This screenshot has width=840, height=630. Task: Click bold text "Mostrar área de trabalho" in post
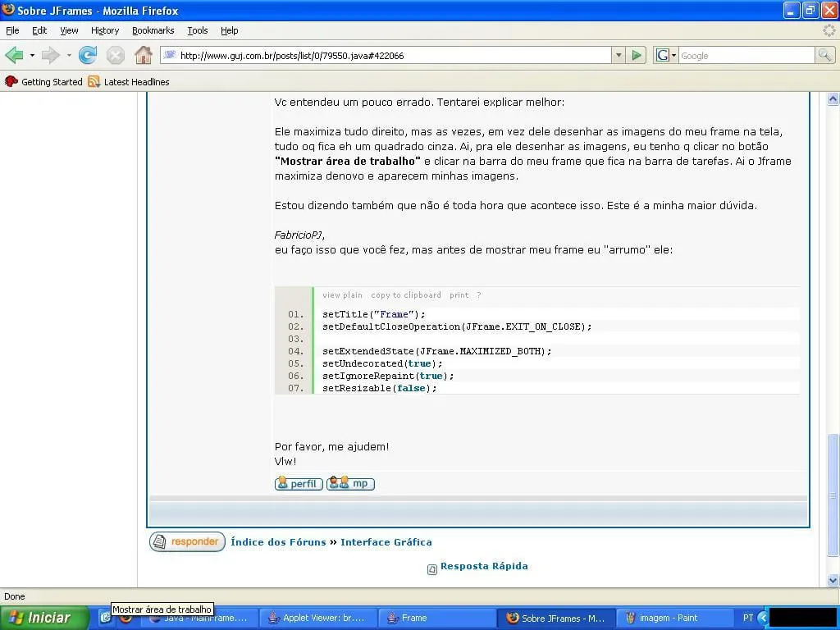point(348,162)
